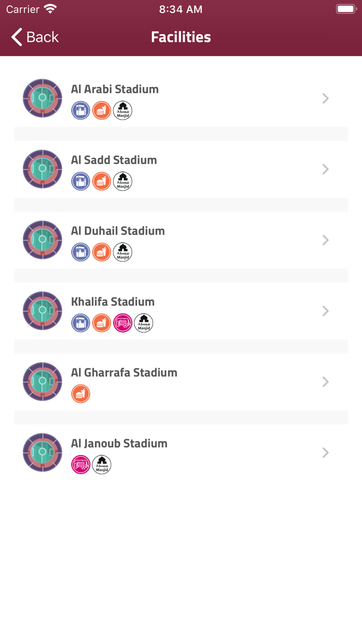Expand the Al Arabi Stadium row chevron
Viewport: 362px width, 644px height.
click(325, 98)
